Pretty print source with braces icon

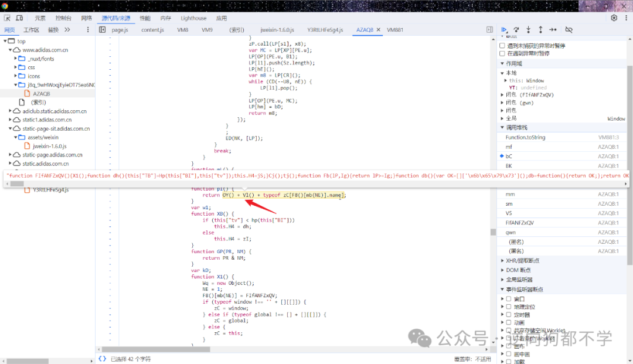(103, 359)
